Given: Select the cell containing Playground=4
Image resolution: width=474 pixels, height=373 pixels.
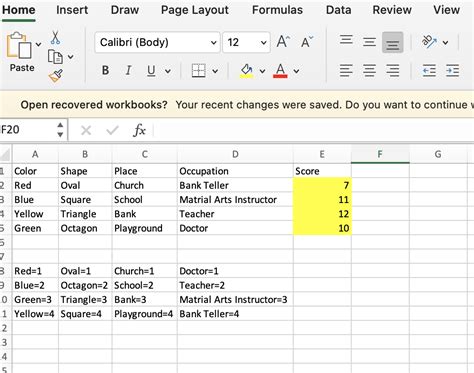Looking at the screenshot, I should [145, 314].
